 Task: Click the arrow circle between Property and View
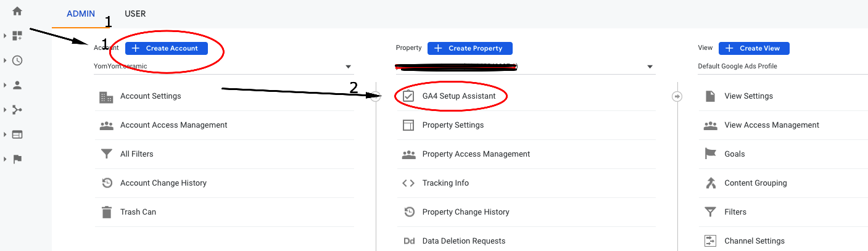coord(677,96)
